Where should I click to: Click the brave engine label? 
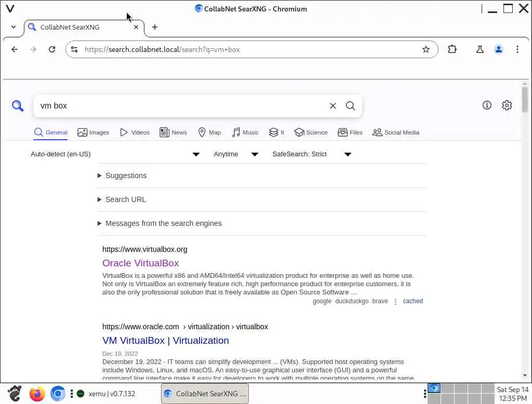(x=380, y=301)
